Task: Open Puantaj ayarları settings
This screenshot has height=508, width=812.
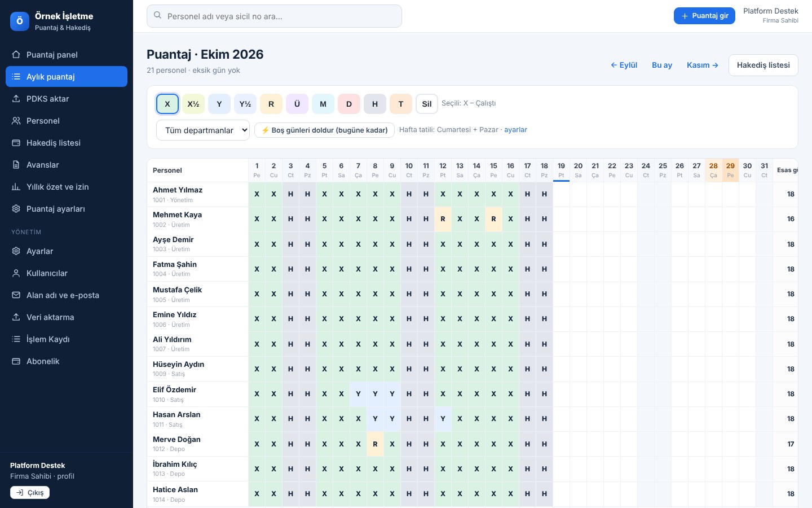Action: point(67,209)
